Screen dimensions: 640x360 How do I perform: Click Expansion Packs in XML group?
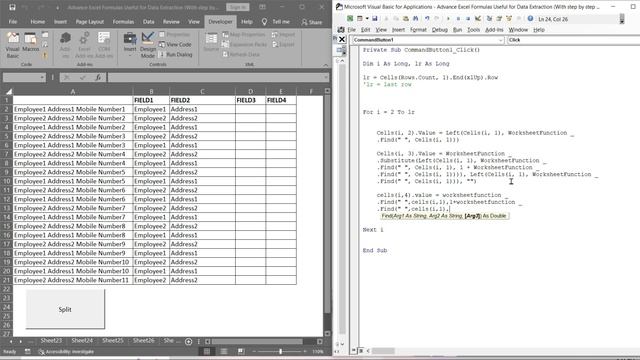[x=244, y=44]
